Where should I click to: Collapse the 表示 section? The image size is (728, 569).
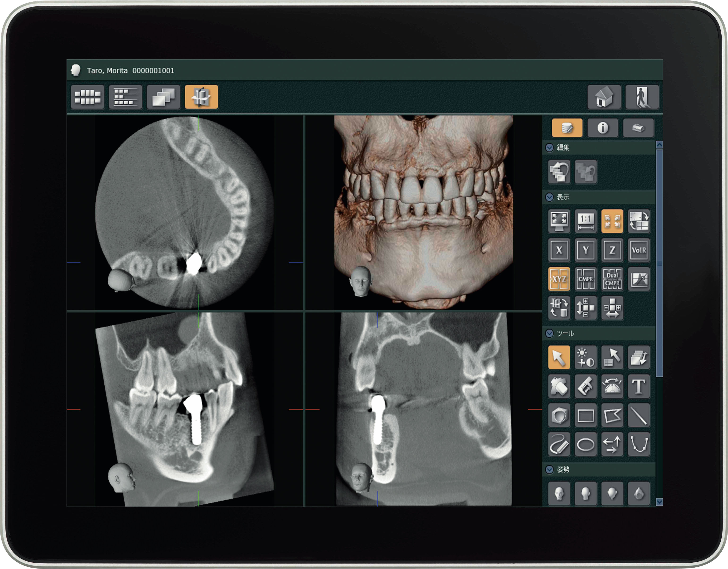pos(550,197)
